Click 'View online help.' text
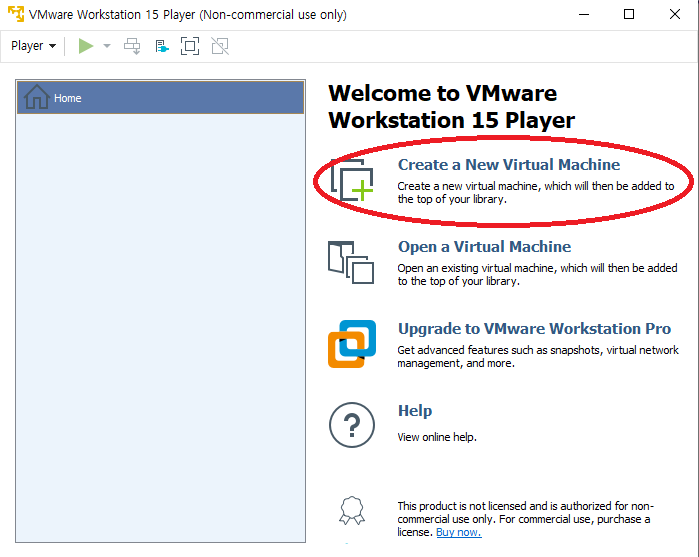 [x=437, y=437]
